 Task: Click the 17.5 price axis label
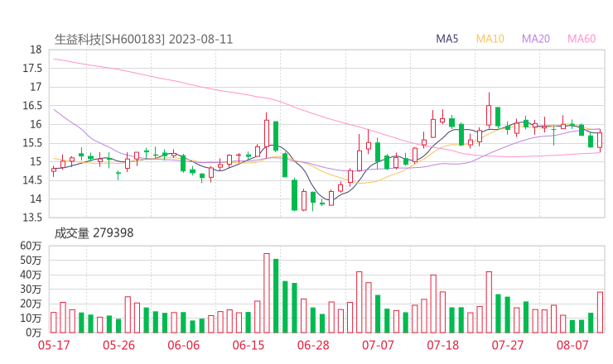(32, 69)
